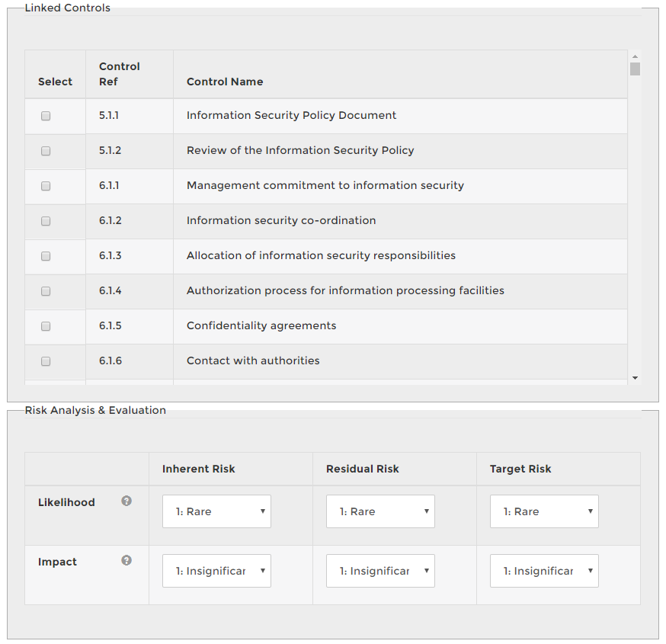
Task: Click 'Confidentiality agreements' row text
Action: [x=261, y=325]
